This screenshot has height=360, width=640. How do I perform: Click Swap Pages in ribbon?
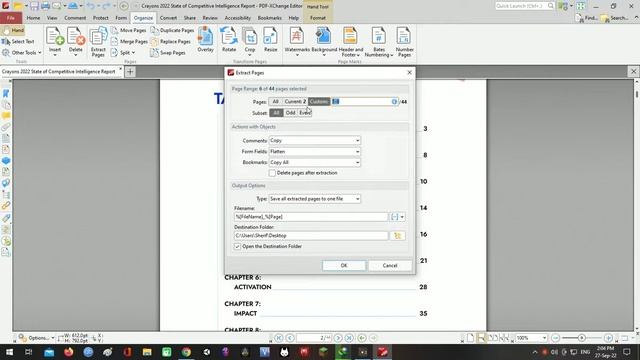[x=167, y=53]
